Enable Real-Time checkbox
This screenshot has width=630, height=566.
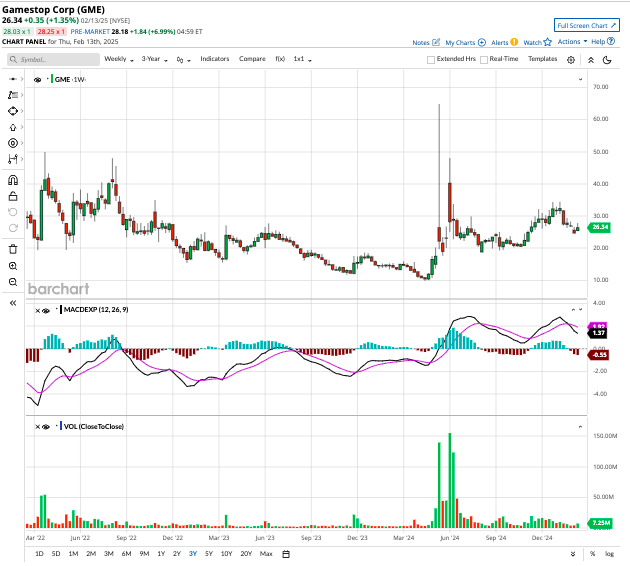(x=484, y=59)
